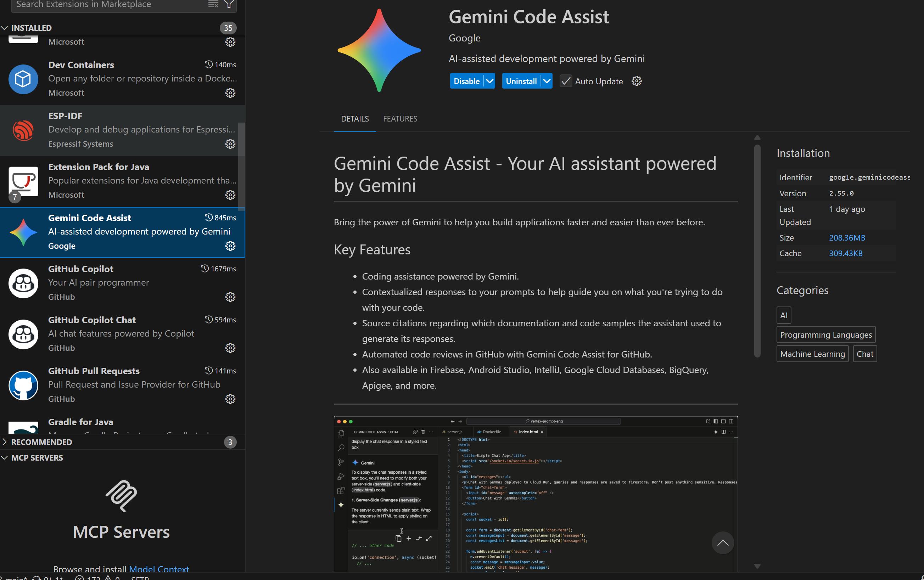Click the clear search results icon
Image resolution: width=924 pixels, height=580 pixels.
pyautogui.click(x=213, y=4)
